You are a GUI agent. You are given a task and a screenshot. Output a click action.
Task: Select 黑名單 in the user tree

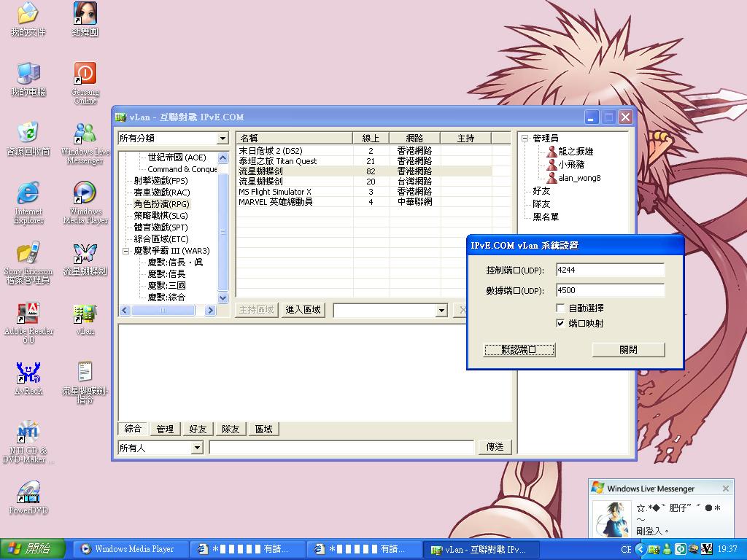[x=546, y=217]
